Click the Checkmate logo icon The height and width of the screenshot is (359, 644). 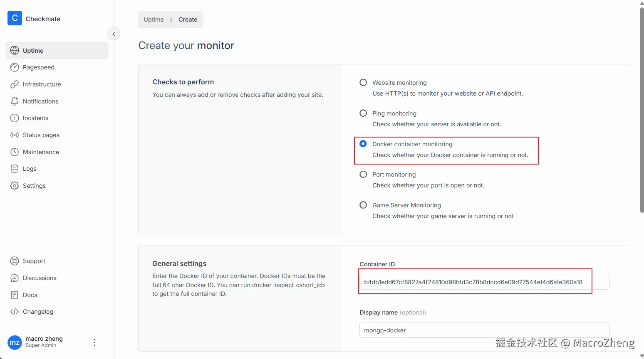[x=15, y=18]
